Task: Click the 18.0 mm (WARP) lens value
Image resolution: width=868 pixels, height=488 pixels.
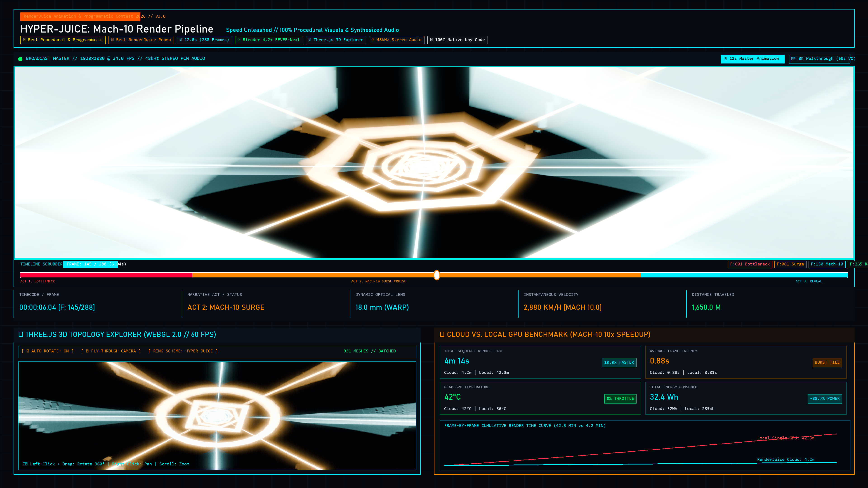Action: click(x=382, y=307)
